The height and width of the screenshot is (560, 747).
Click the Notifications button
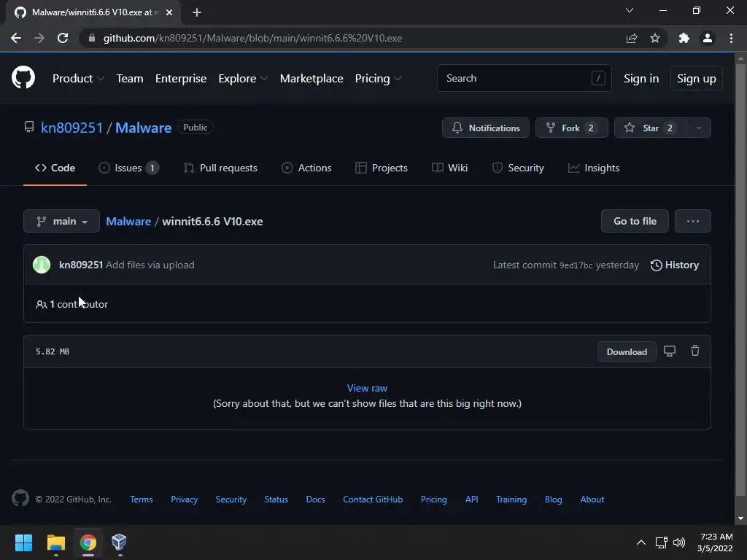[485, 128]
